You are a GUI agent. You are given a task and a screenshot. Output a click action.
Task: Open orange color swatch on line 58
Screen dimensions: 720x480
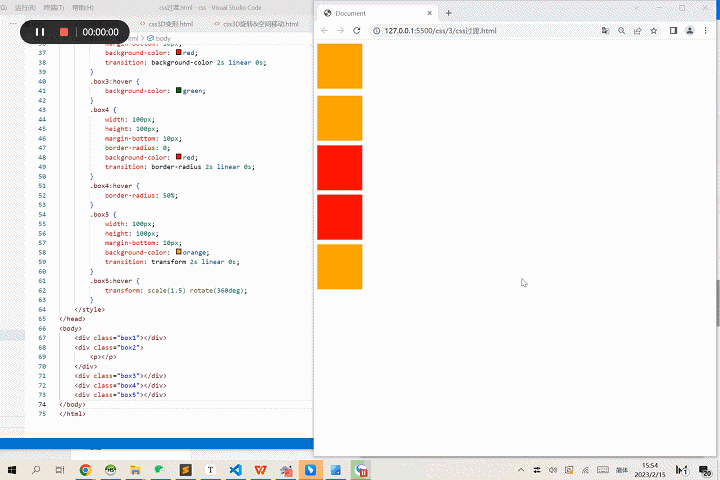179,252
